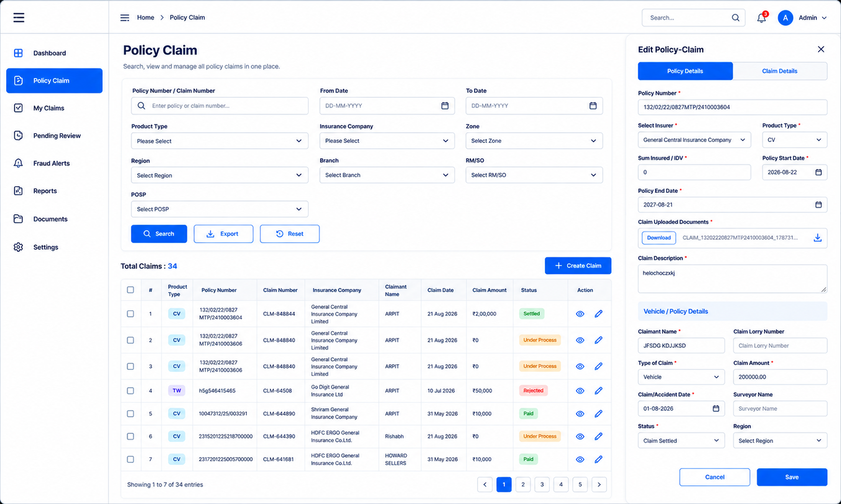Click the Create Claim button
Viewport: 841px width, 504px height.
(578, 265)
